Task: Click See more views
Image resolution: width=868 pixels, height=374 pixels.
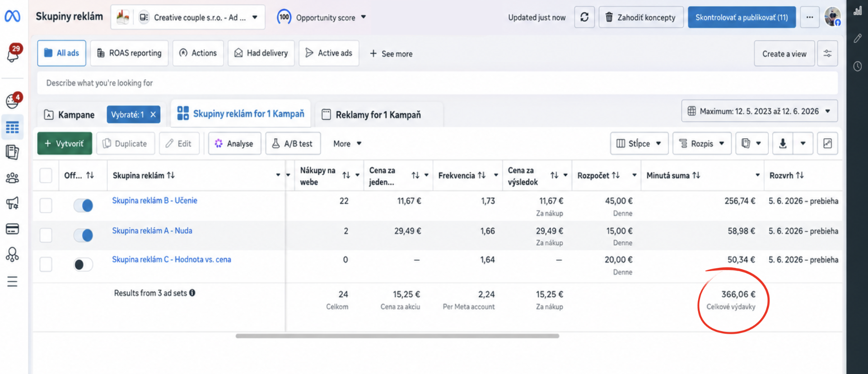Action: [x=391, y=54]
